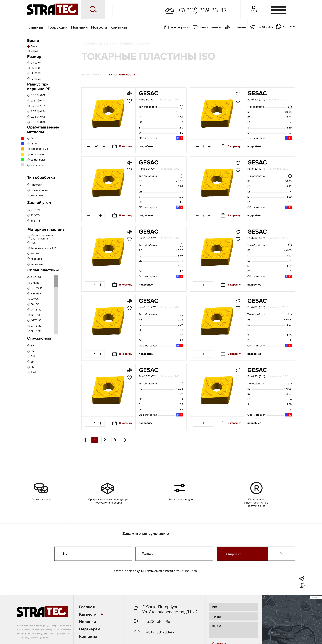Check the 'Кермет' insert material filter
This screenshot has height=644, width=322.
coord(28,254)
